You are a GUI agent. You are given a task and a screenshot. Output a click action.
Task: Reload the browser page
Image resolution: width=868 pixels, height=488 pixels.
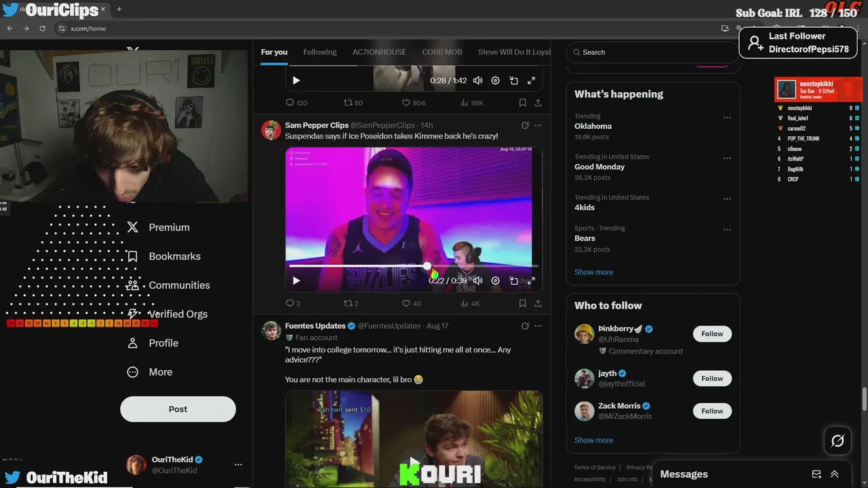pos(43,28)
